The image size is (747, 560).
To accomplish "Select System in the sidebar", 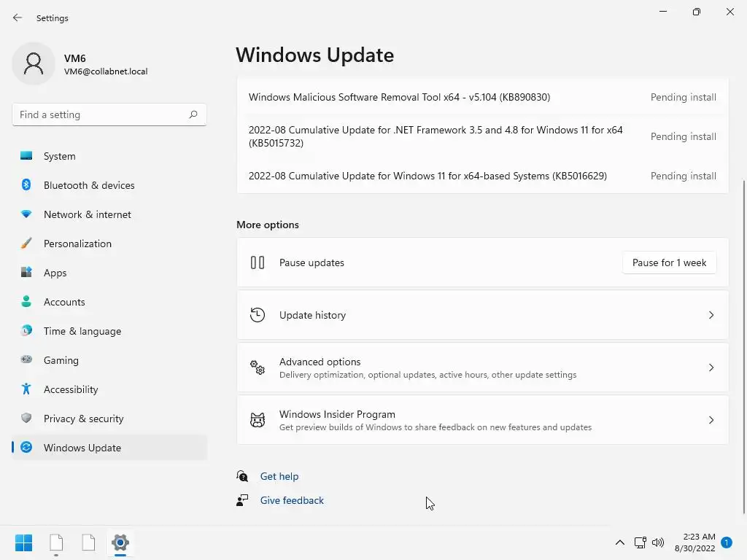I will [x=60, y=156].
